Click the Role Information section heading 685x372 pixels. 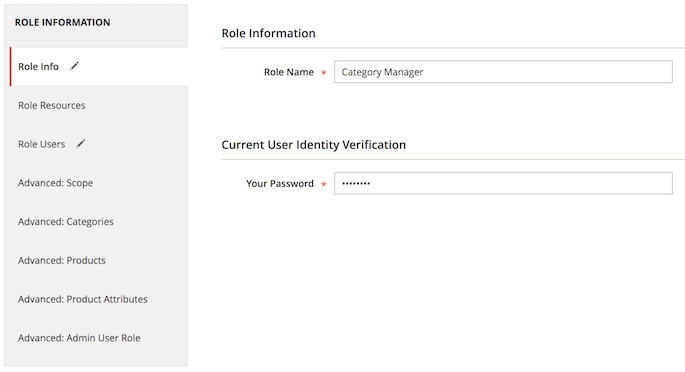coord(268,33)
